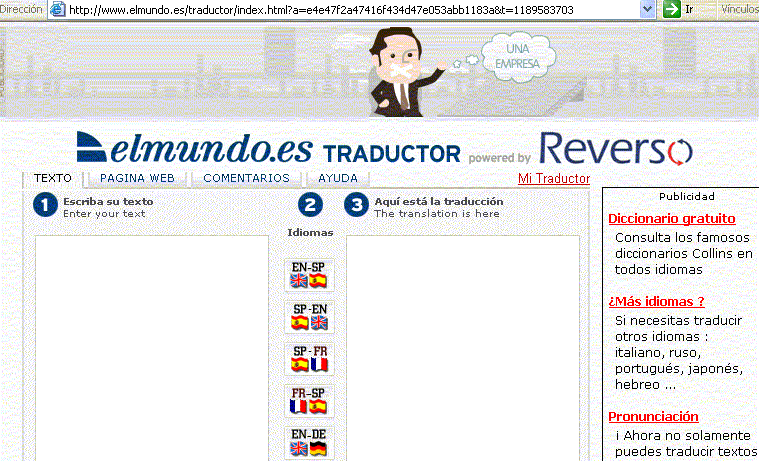Choose the SP-FR translation direction
The image size is (759, 461).
[x=309, y=359]
